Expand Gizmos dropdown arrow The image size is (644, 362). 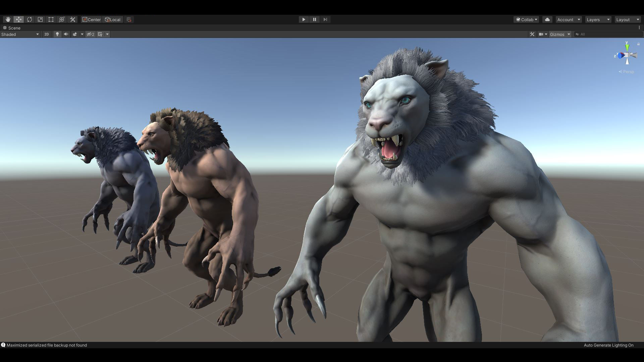[x=569, y=34]
